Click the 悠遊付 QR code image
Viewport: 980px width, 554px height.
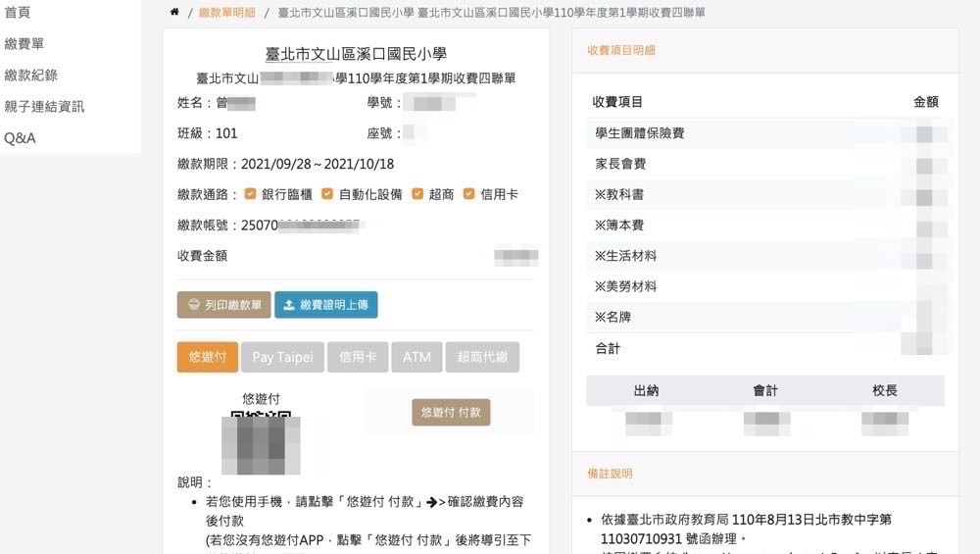pos(262,442)
